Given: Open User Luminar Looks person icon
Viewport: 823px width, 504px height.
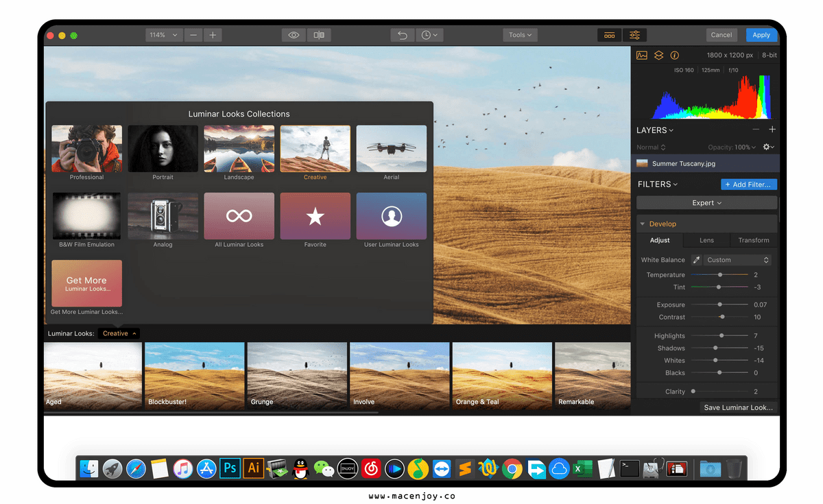Looking at the screenshot, I should [392, 216].
